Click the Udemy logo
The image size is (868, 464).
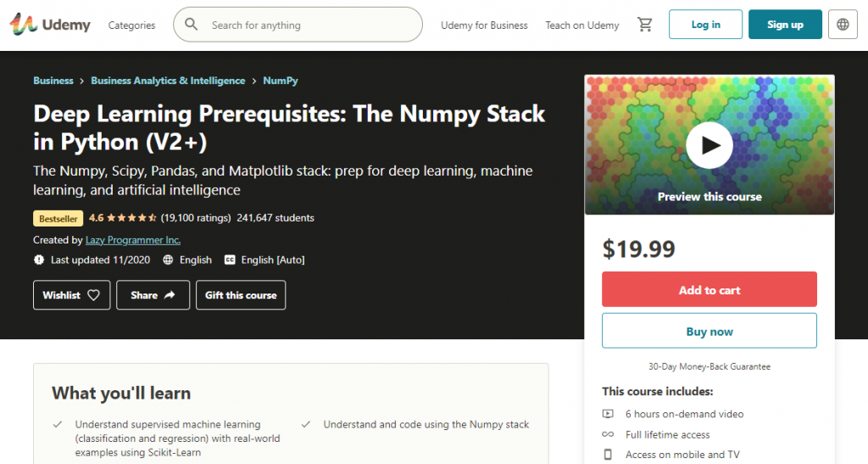click(50, 25)
